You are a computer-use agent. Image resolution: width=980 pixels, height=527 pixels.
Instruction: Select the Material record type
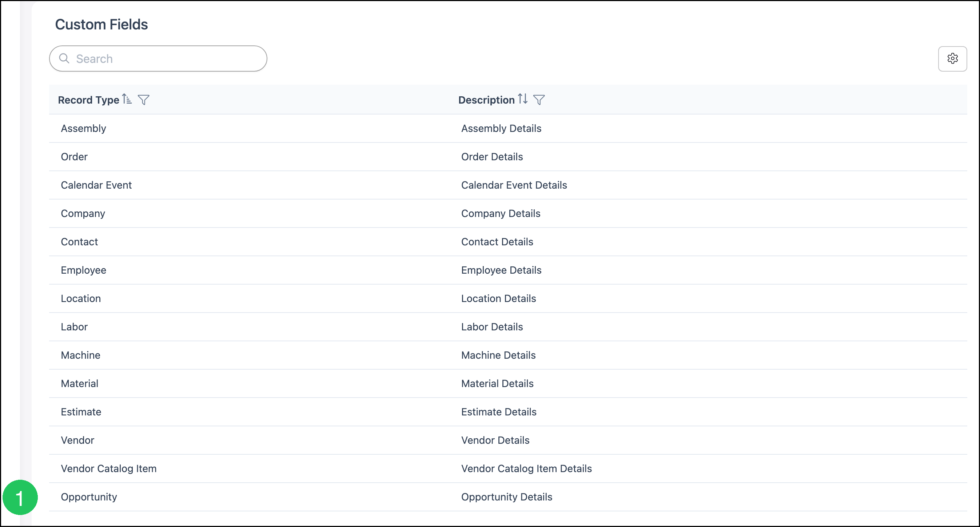tap(80, 384)
